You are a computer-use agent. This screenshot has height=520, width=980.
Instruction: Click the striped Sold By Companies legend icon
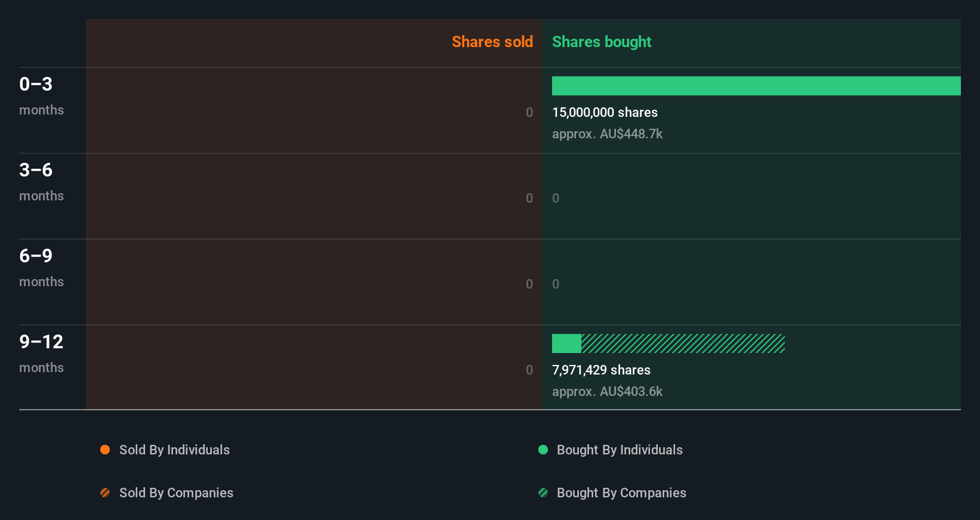coord(105,493)
